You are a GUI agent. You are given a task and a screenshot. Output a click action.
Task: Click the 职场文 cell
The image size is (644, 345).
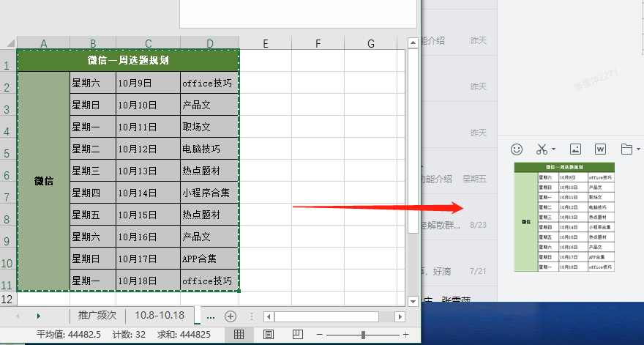point(209,127)
